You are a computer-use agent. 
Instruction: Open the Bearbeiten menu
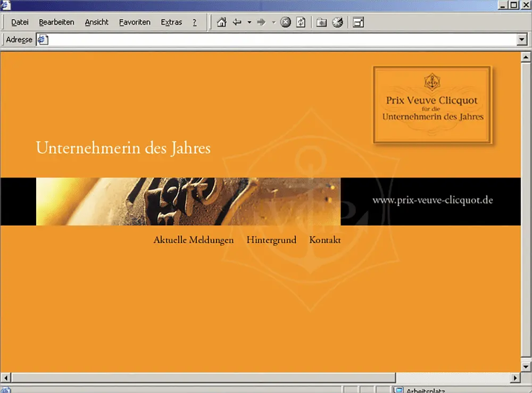point(56,22)
